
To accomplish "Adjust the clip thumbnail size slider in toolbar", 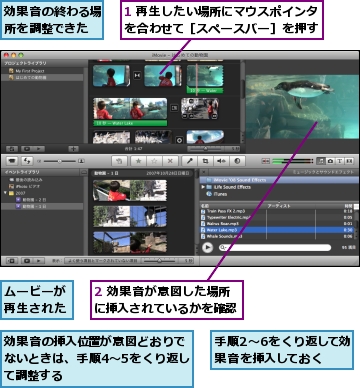I will 60,161.
